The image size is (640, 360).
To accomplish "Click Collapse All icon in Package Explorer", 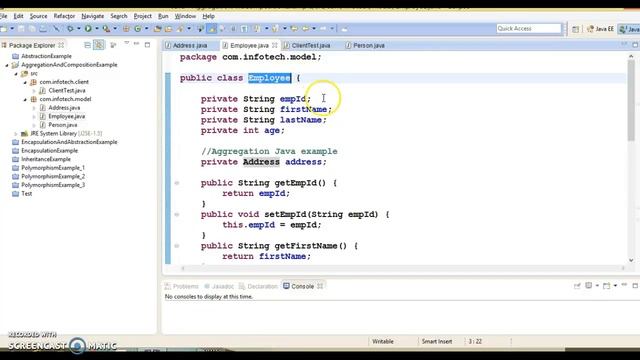I will pyautogui.click(x=87, y=45).
